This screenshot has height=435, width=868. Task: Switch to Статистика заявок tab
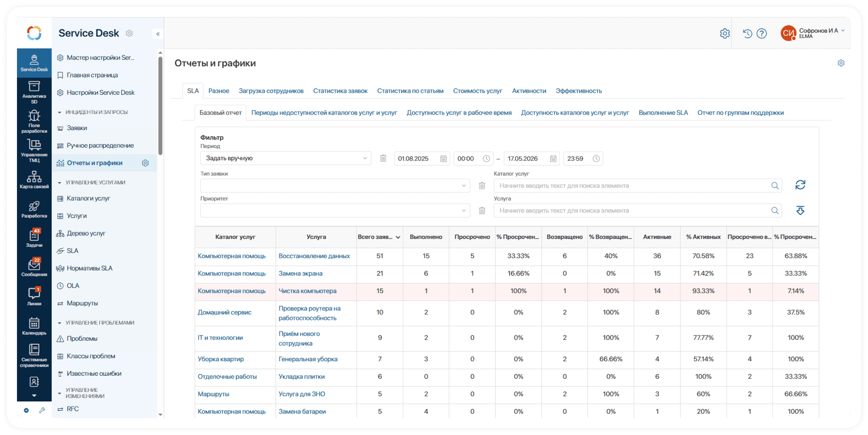tap(340, 91)
